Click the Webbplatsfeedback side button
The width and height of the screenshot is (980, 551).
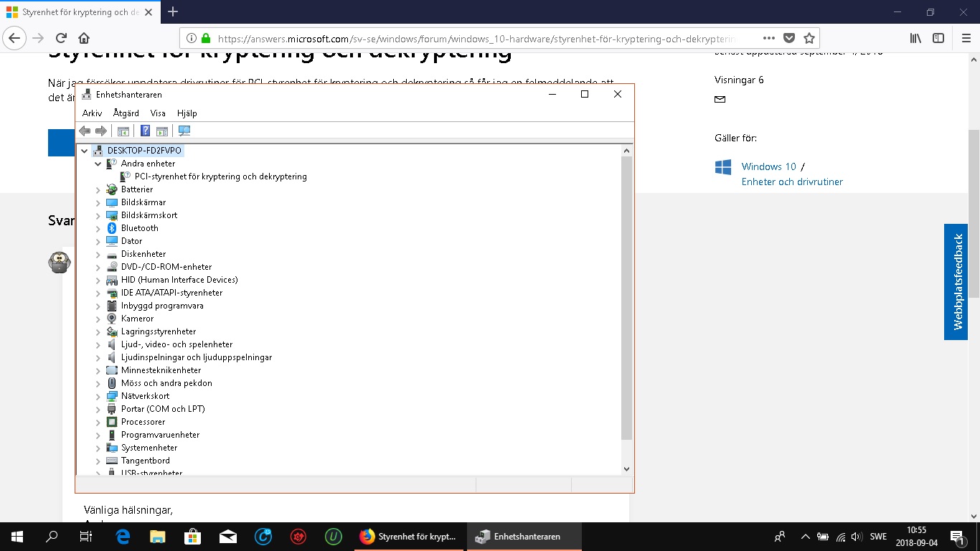(x=958, y=282)
